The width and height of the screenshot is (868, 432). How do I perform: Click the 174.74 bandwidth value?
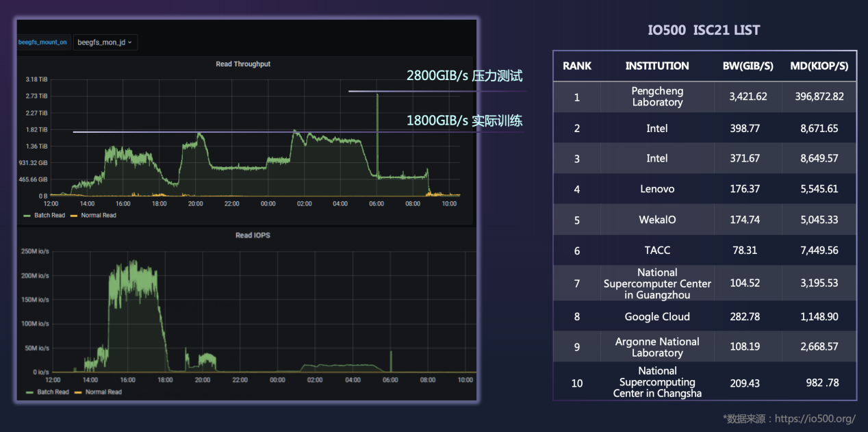[745, 220]
